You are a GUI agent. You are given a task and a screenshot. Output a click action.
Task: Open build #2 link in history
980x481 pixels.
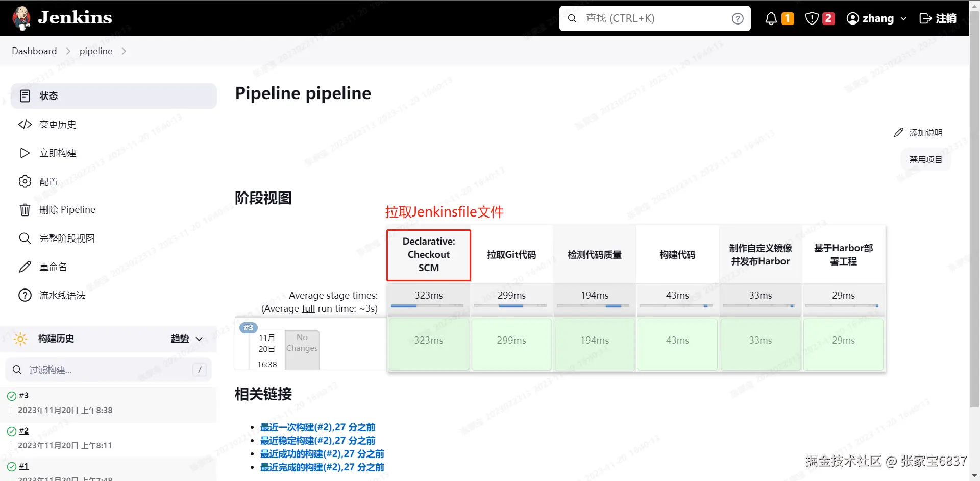23,431
